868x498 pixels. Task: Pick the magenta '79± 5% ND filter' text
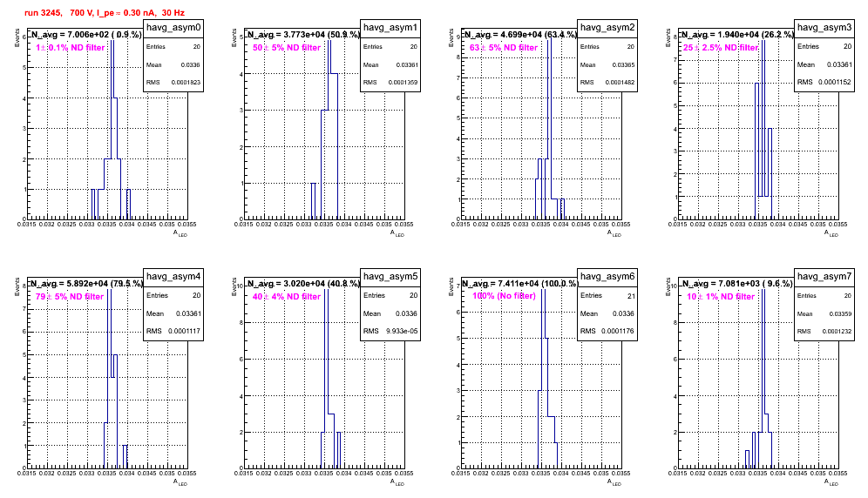tap(70, 297)
